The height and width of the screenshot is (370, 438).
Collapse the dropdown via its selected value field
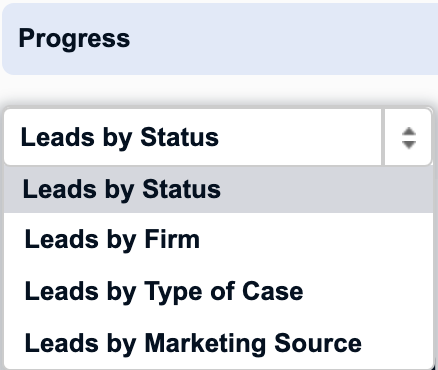[193, 137]
